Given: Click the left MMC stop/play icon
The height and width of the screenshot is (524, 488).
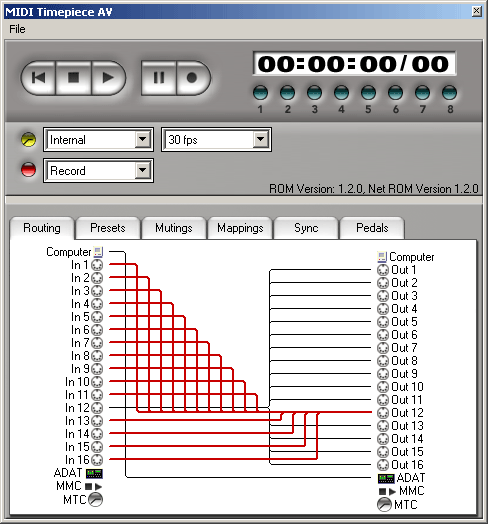Looking at the screenshot, I should (94, 486).
